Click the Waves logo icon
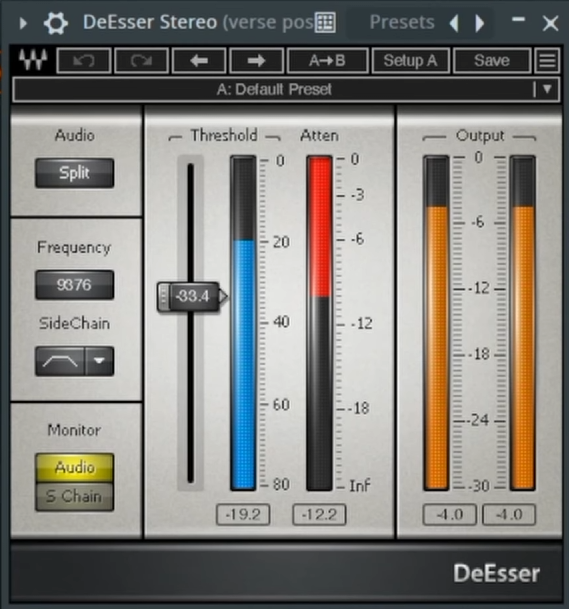 coord(33,60)
